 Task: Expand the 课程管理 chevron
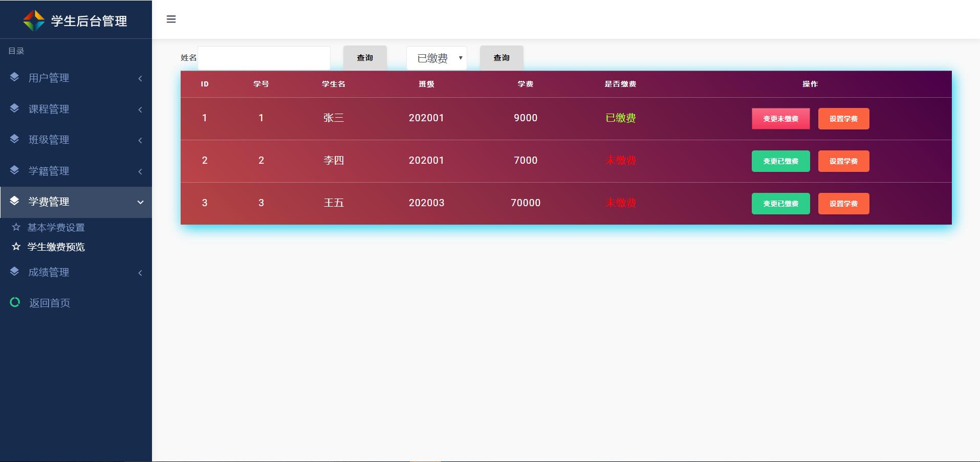coord(140,109)
